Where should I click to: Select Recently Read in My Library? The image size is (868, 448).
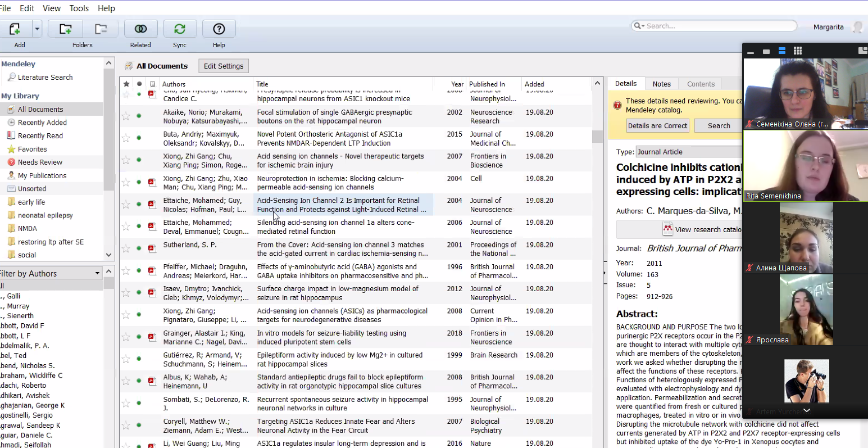pyautogui.click(x=40, y=136)
